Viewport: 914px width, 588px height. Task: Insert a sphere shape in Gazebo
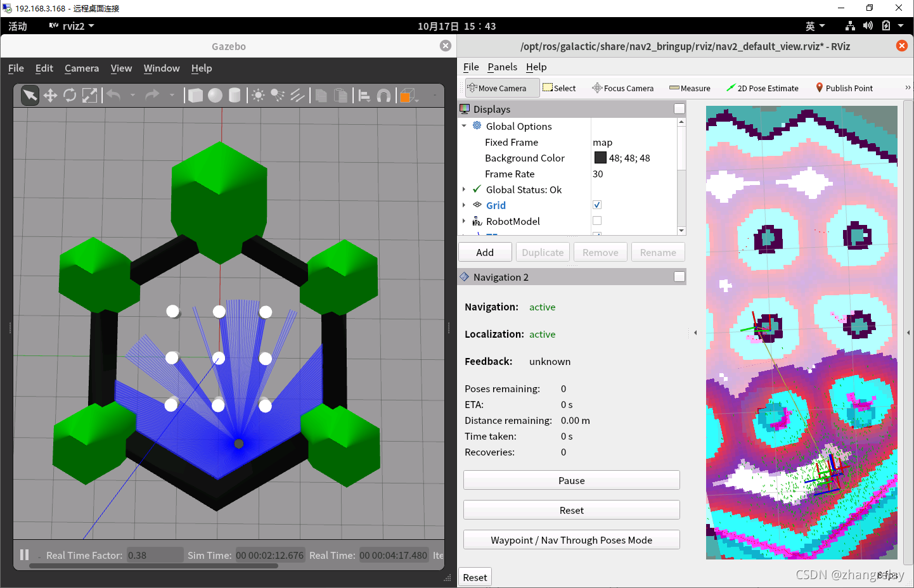pyautogui.click(x=216, y=95)
